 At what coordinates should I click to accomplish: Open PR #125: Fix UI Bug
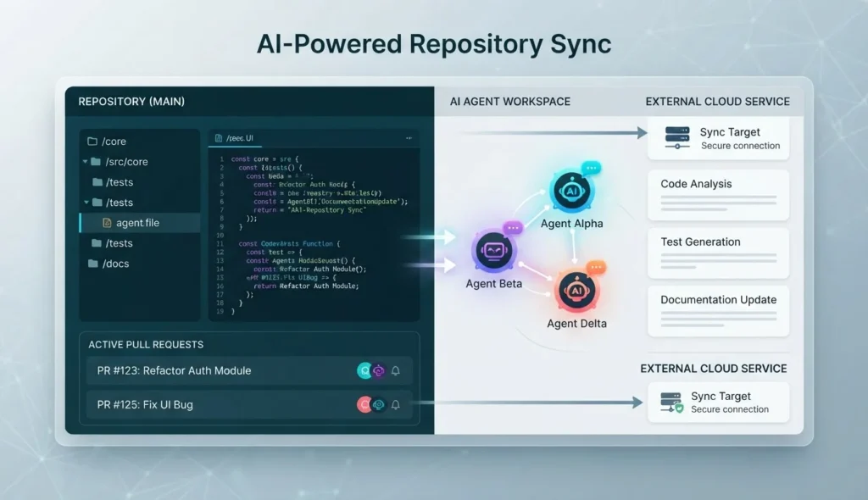249,405
